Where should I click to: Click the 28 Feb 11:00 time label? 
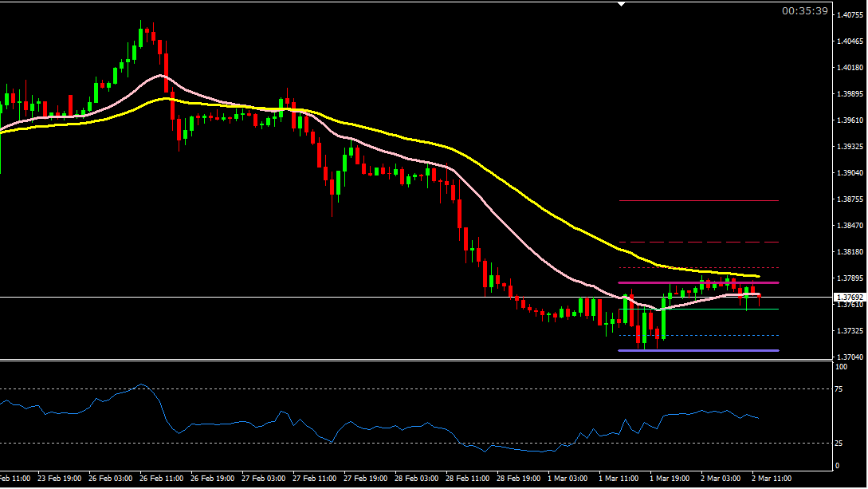(467, 479)
